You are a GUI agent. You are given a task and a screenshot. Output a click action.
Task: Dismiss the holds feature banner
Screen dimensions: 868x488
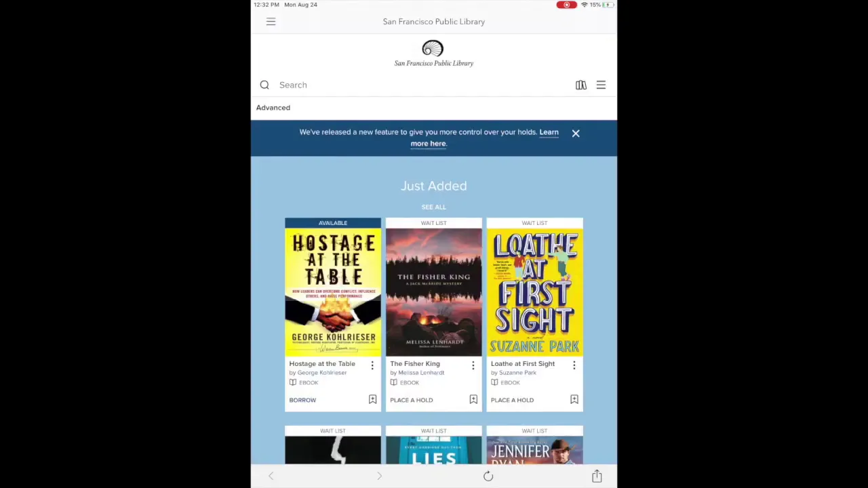click(576, 134)
